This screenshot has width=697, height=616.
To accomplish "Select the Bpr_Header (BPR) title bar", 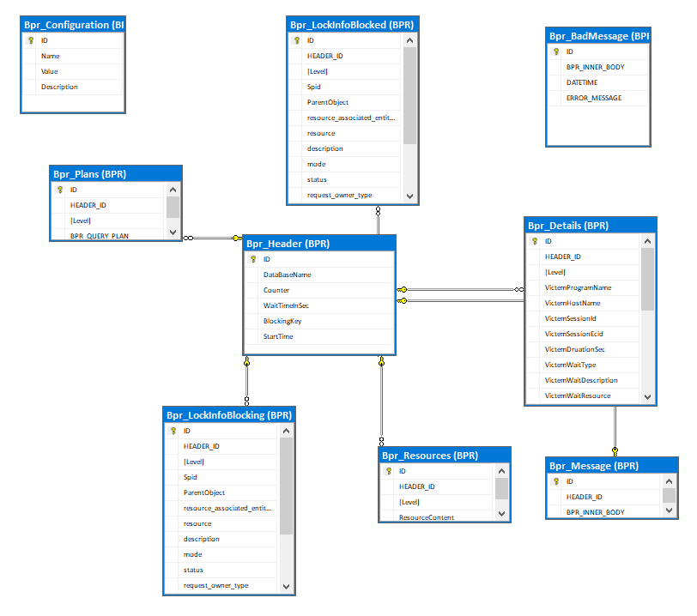I will click(x=319, y=244).
